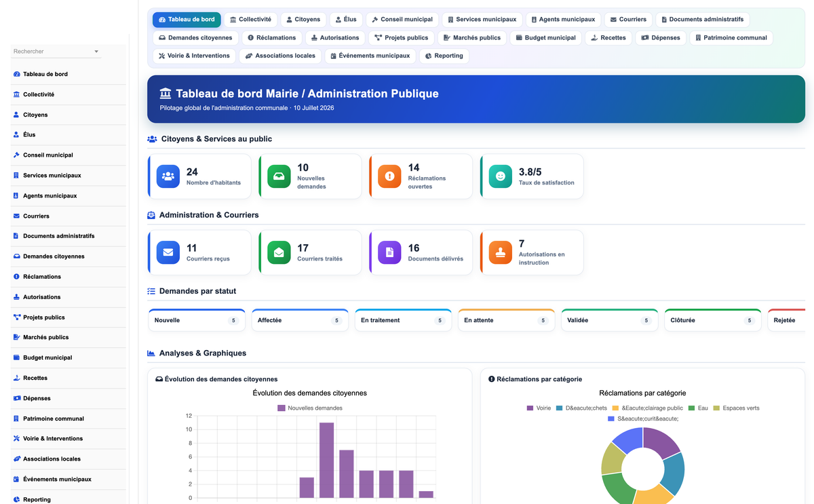Image resolution: width=814 pixels, height=504 pixels.
Task: Open Réclamations in the sidebar
Action: point(69,277)
